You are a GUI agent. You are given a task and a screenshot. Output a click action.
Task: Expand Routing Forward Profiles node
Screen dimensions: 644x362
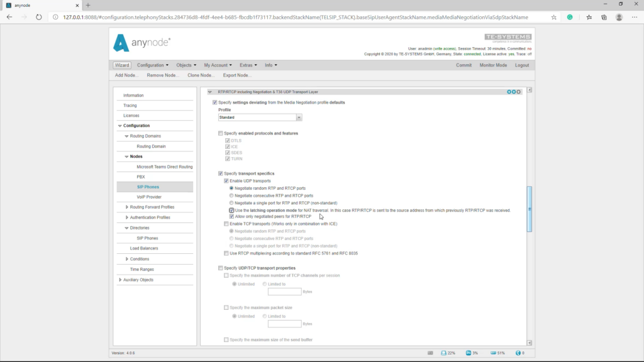point(126,207)
